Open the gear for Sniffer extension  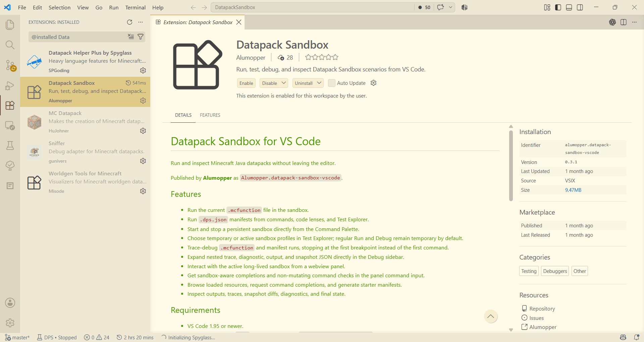tap(143, 161)
